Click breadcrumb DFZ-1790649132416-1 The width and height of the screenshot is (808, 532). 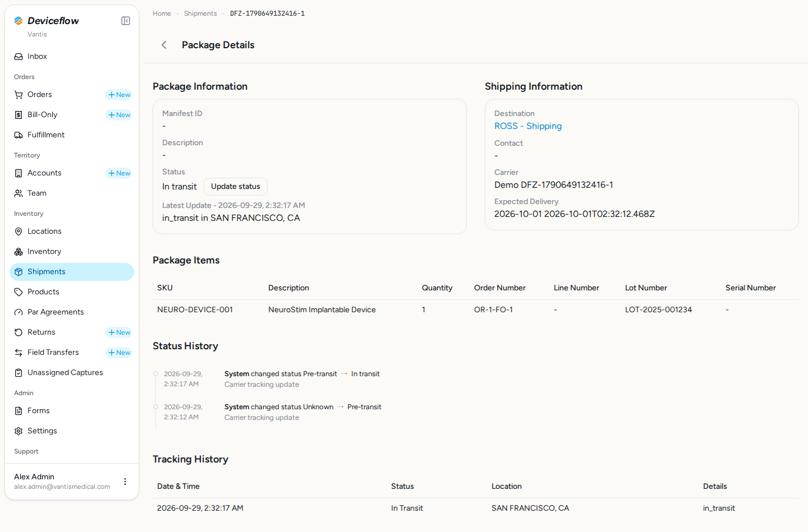point(267,13)
